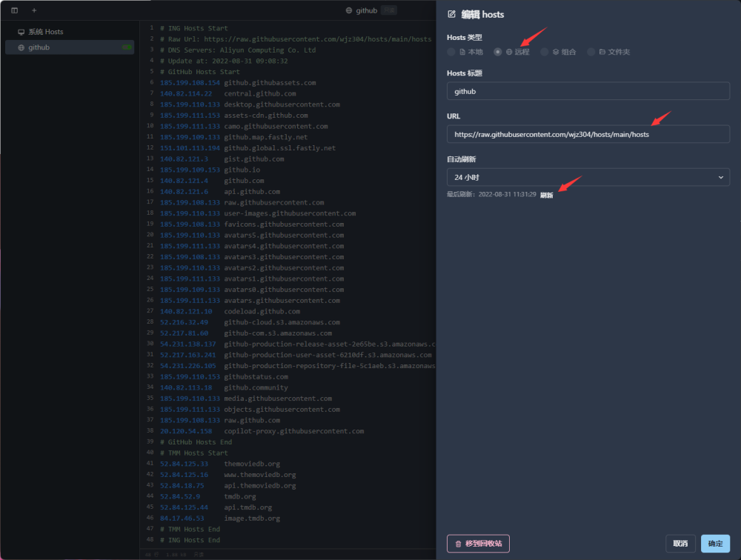Click '# GitHub Hosts End' line
The width and height of the screenshot is (741, 560).
pos(196,442)
